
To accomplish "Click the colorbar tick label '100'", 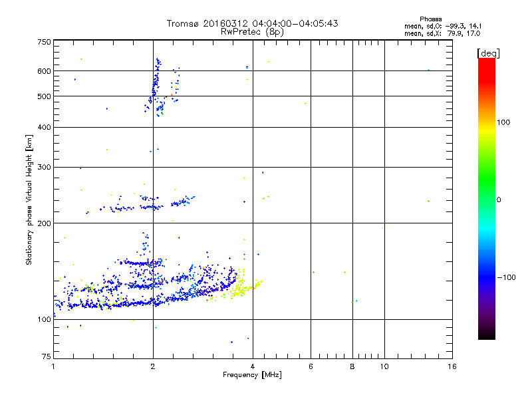I will point(503,122).
